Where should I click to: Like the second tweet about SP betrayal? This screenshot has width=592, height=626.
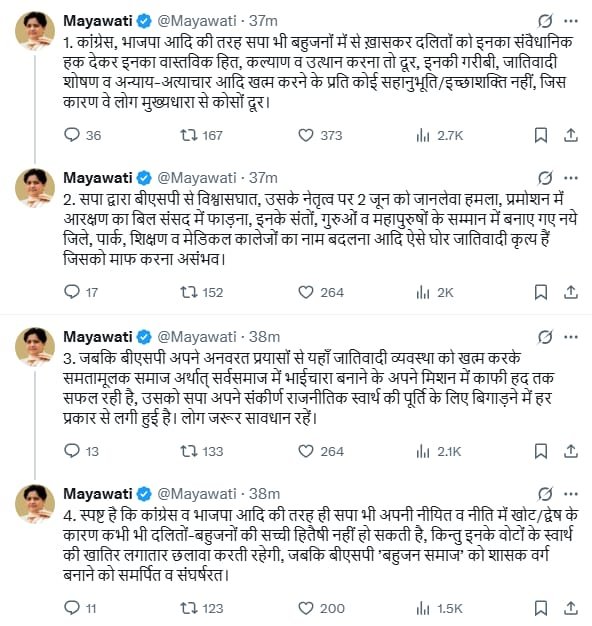click(306, 292)
